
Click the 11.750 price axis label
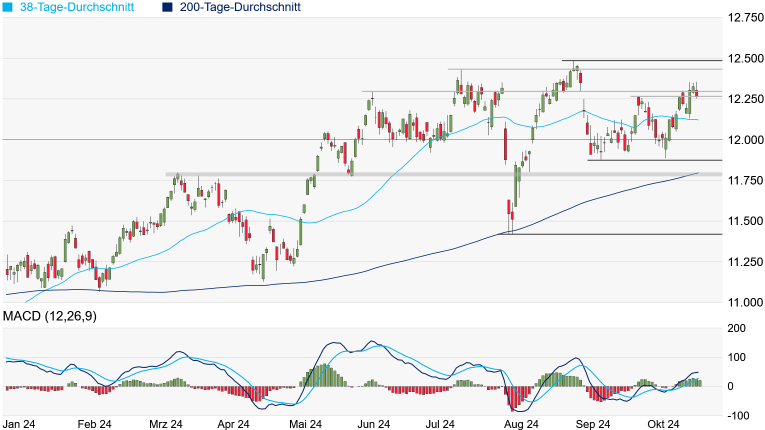click(x=742, y=181)
